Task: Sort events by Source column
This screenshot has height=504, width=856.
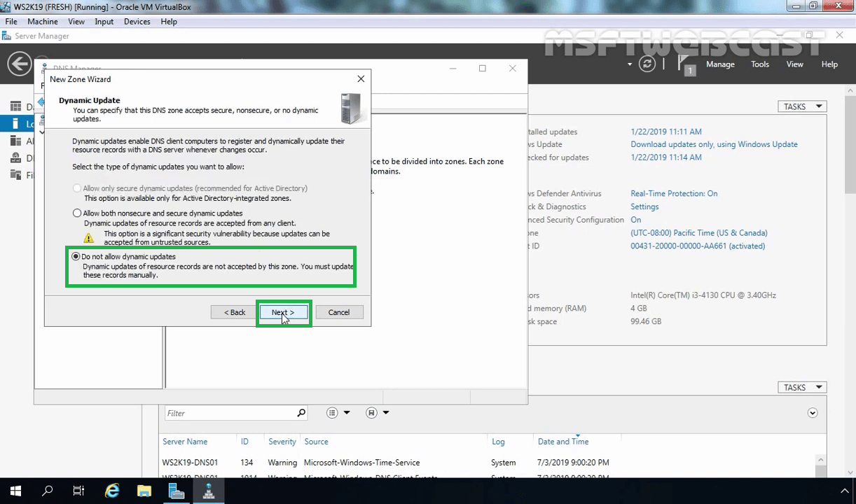Action: point(316,442)
